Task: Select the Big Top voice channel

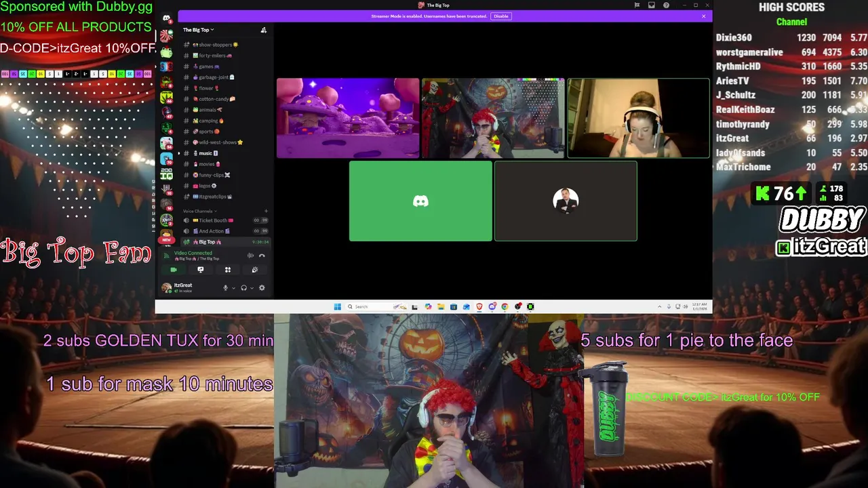Action: pyautogui.click(x=226, y=242)
